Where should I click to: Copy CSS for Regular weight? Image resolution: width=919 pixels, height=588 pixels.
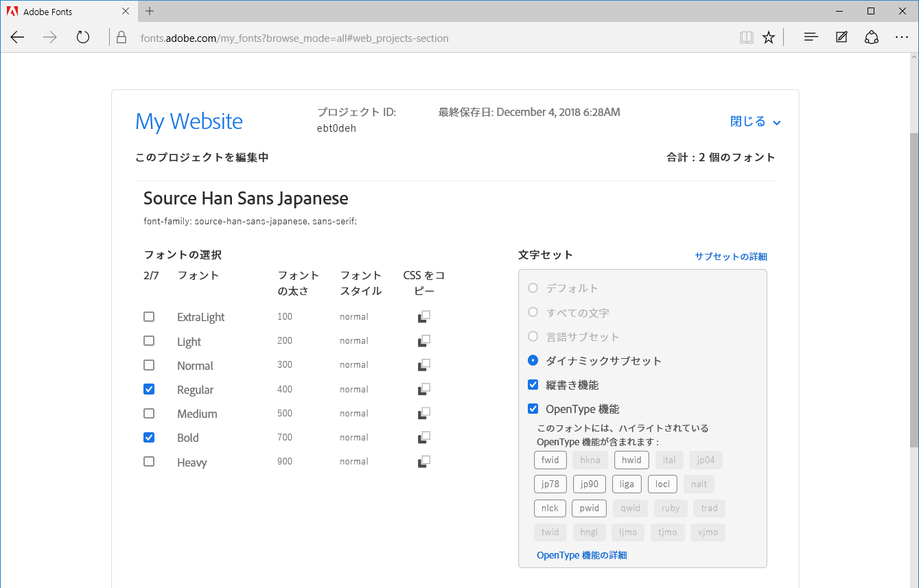[424, 389]
